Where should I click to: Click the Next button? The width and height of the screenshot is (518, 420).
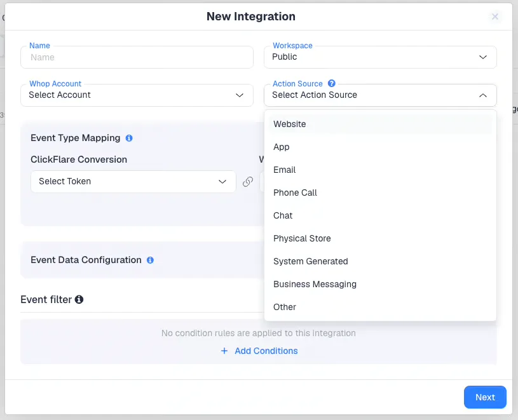click(x=485, y=397)
